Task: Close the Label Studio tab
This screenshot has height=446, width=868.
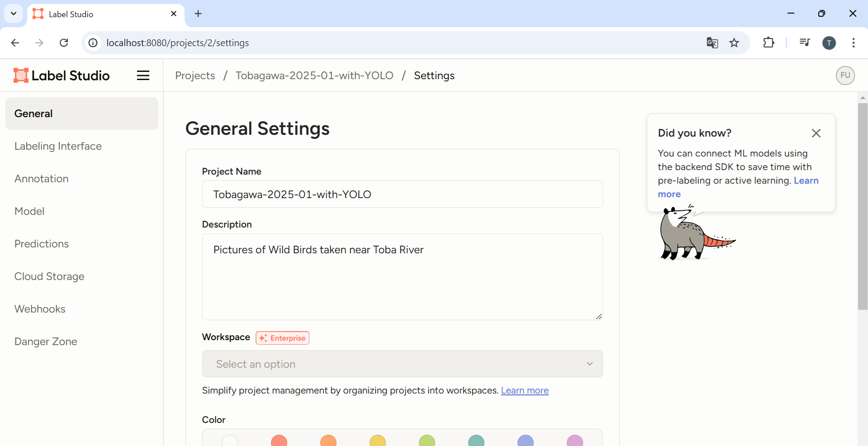Action: coord(174,14)
